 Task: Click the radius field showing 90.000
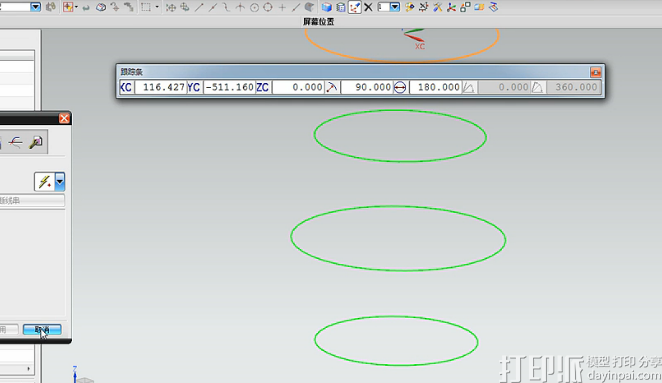(x=366, y=87)
